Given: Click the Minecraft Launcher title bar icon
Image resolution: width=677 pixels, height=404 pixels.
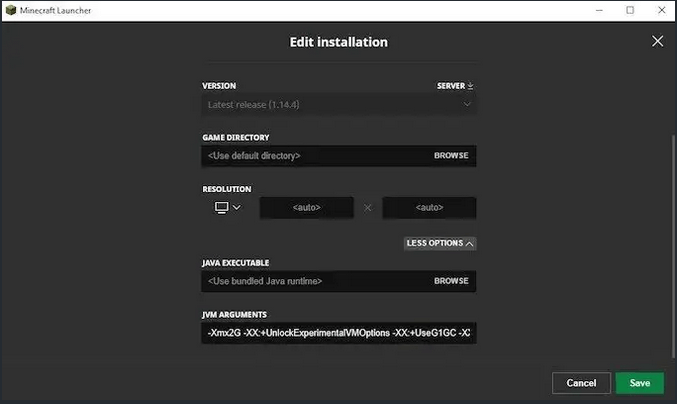Looking at the screenshot, I should (11, 10).
